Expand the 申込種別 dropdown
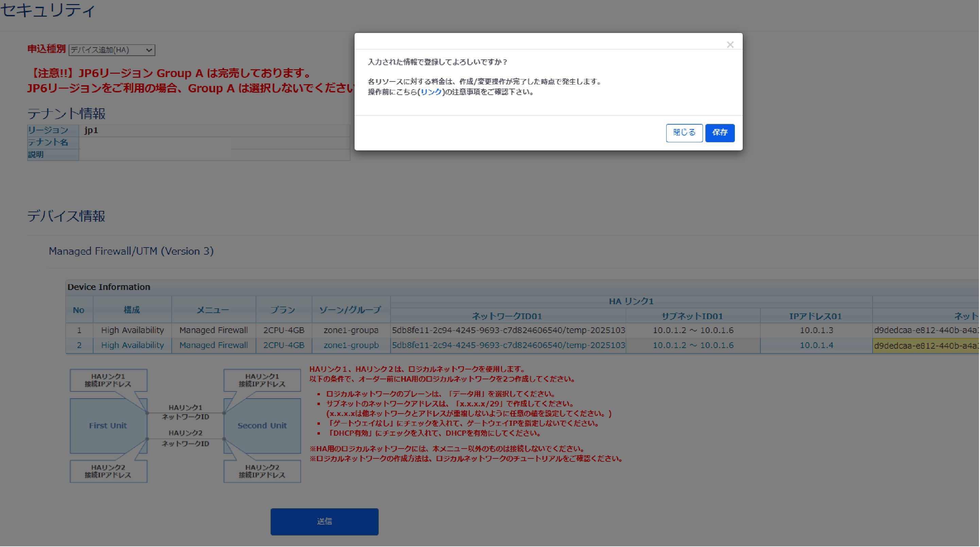 coord(111,50)
